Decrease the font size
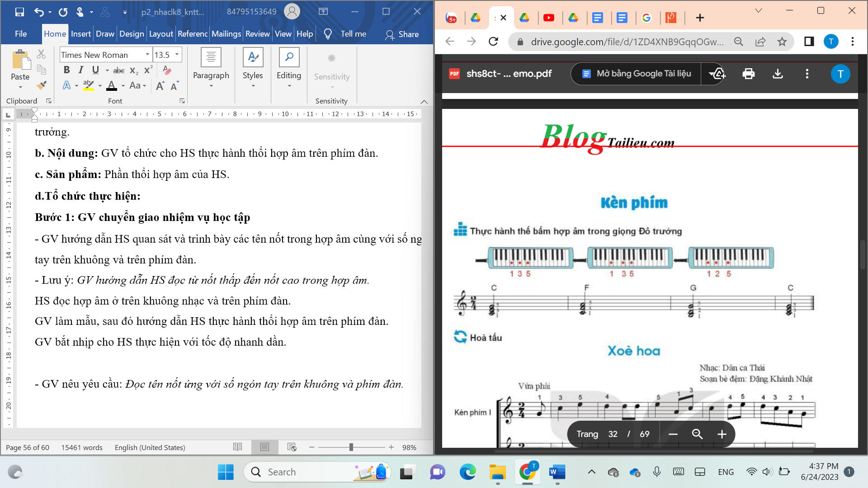 coord(175,85)
